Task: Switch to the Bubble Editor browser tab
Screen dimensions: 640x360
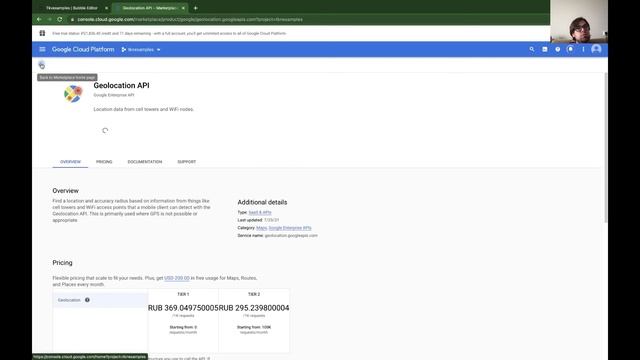Action: (72, 8)
